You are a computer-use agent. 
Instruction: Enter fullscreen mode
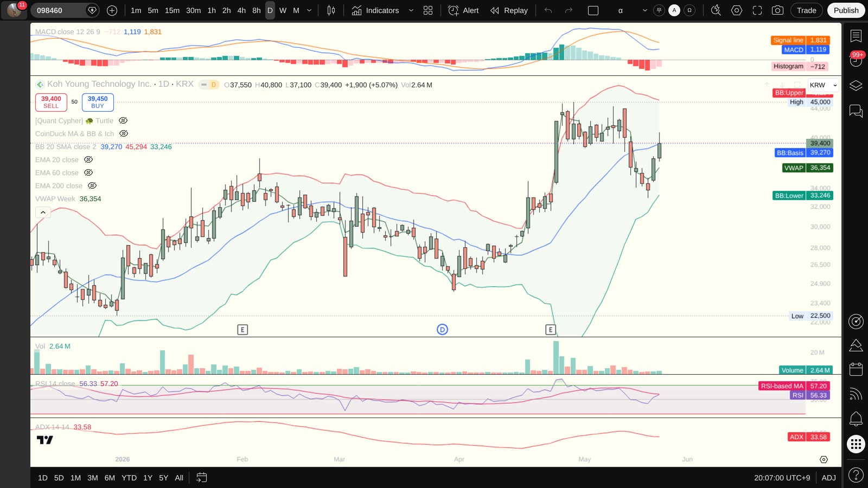click(757, 10)
